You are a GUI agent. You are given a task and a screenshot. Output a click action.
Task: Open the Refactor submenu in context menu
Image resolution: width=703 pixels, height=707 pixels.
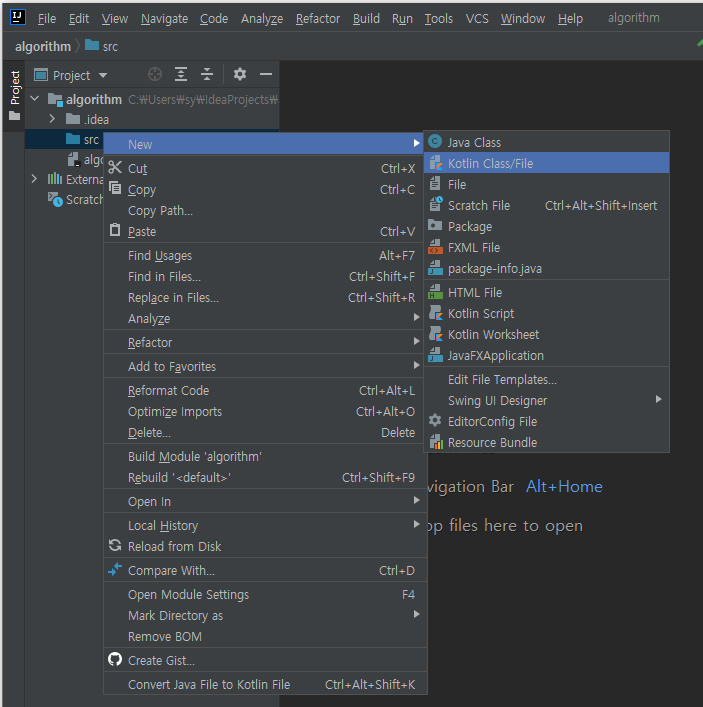(x=266, y=342)
